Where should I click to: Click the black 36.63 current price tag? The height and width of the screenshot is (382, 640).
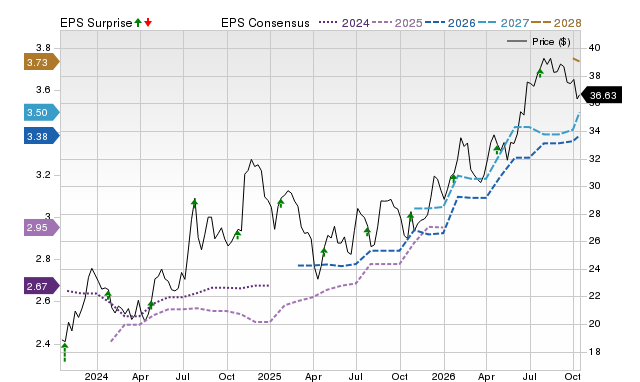[x=601, y=95]
